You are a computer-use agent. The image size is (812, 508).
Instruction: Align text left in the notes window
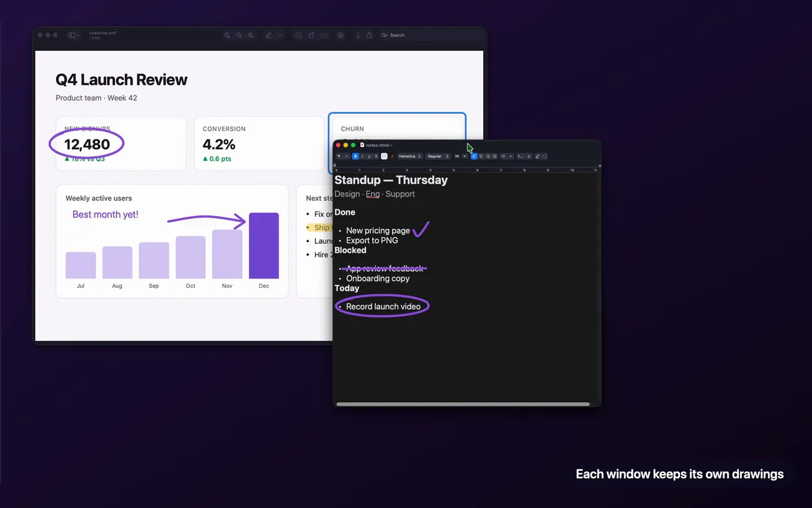(x=474, y=156)
